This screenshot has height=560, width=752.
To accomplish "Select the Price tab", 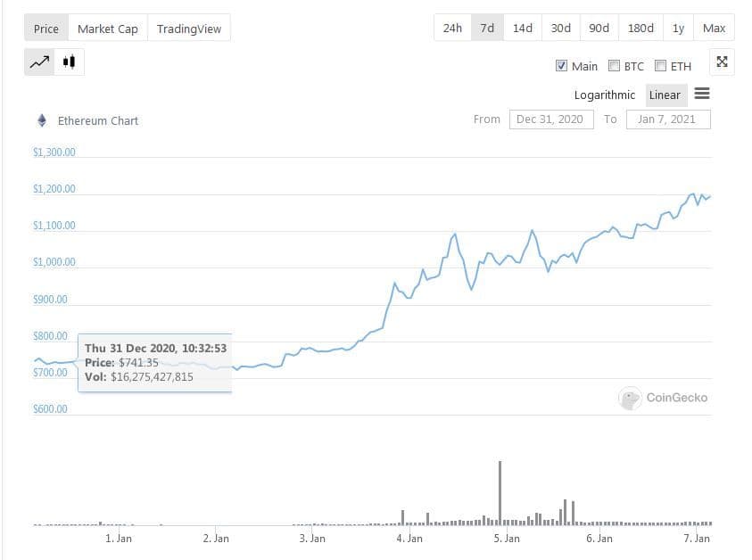I will click(x=46, y=29).
